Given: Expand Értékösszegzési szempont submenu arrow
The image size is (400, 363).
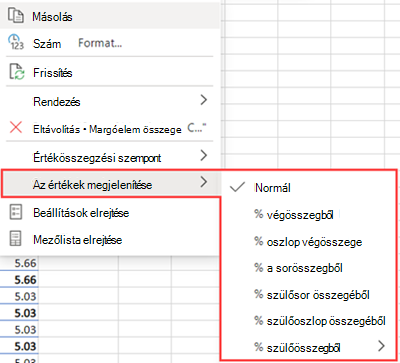Looking at the screenshot, I should coord(204,155).
